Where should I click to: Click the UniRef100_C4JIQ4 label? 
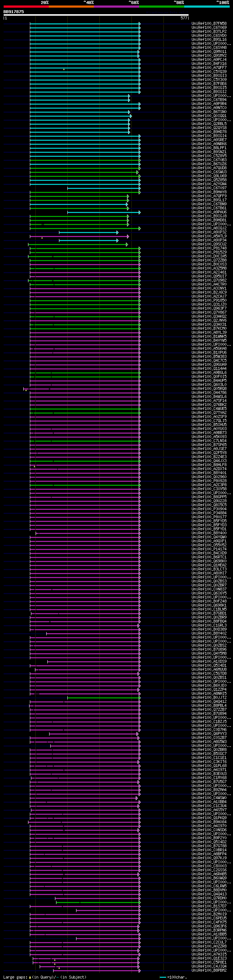[x=209, y=966]
